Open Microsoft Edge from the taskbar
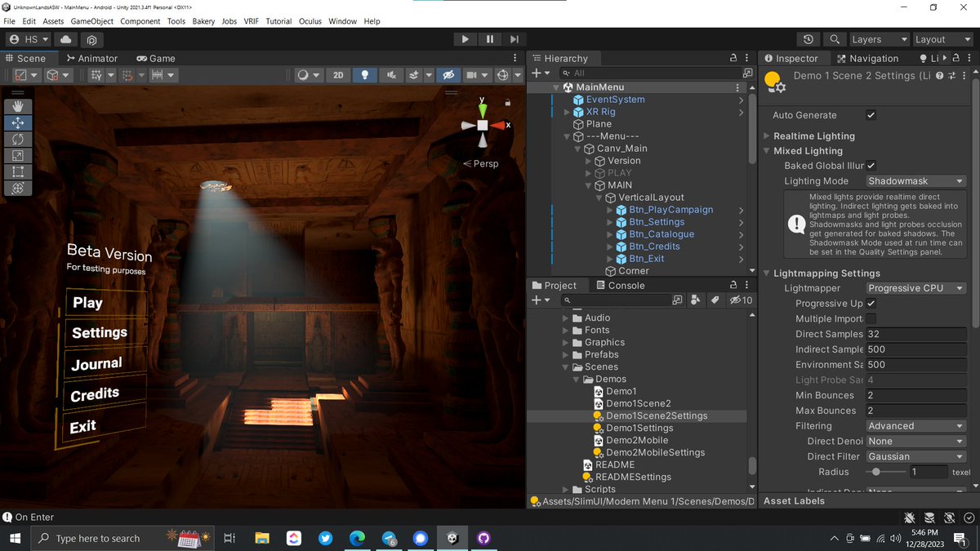This screenshot has width=980, height=551. pyautogui.click(x=357, y=538)
